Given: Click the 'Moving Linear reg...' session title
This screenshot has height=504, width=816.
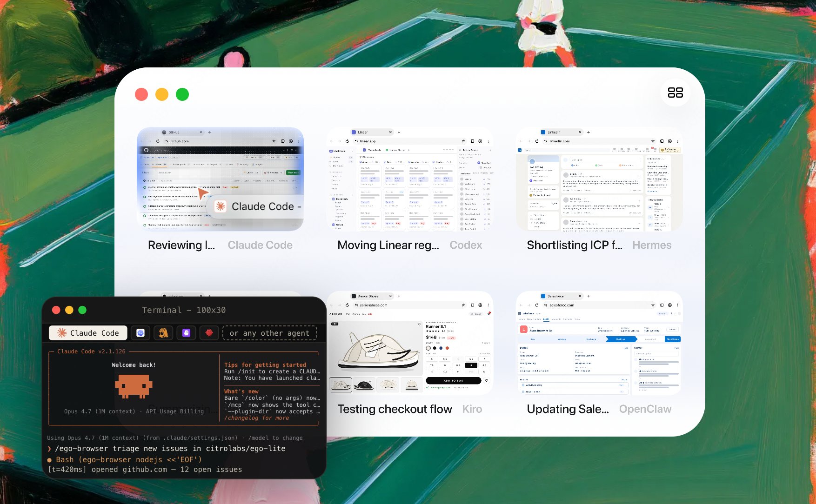Looking at the screenshot, I should pyautogui.click(x=388, y=245).
